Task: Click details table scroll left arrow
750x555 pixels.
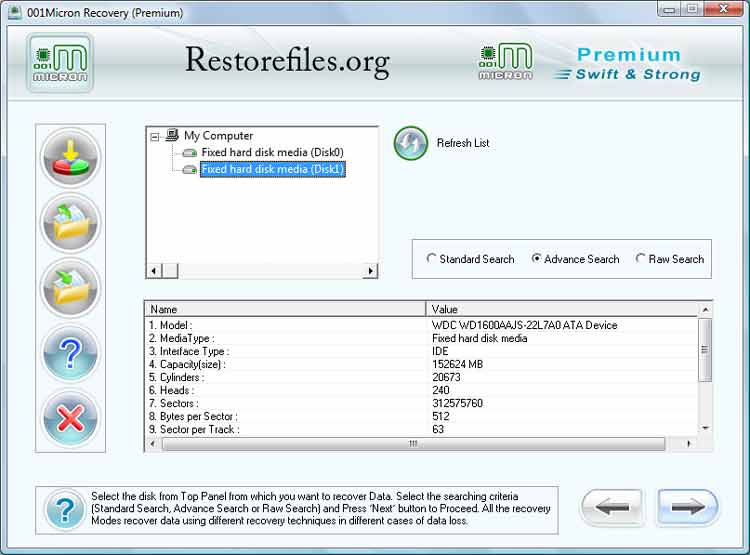Action: click(153, 444)
